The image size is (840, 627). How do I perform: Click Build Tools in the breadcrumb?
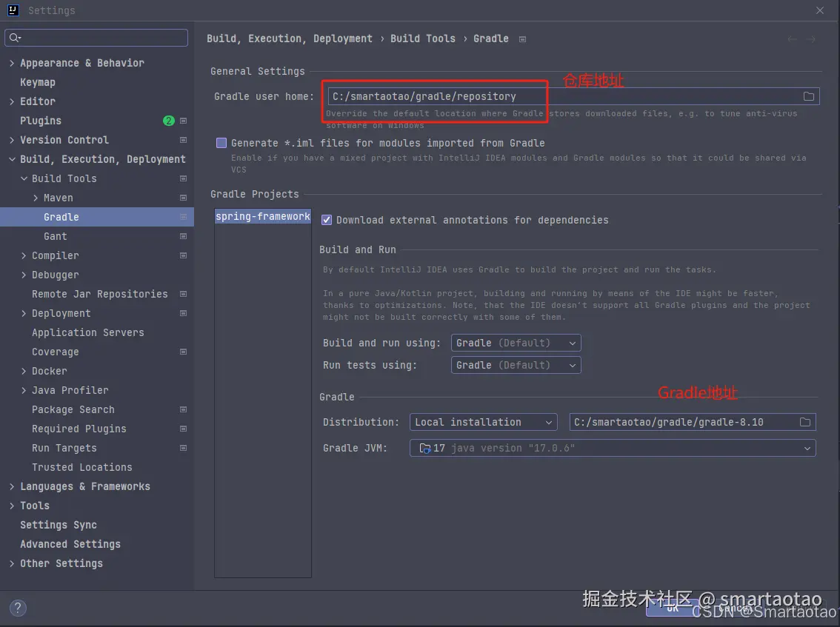[423, 39]
